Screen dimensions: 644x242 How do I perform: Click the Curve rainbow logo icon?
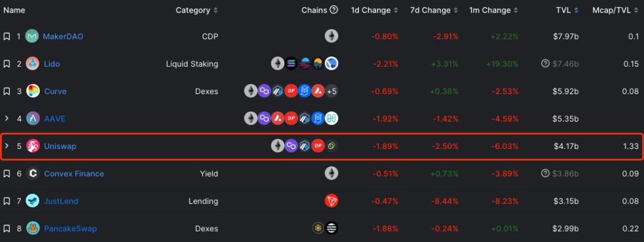click(33, 91)
